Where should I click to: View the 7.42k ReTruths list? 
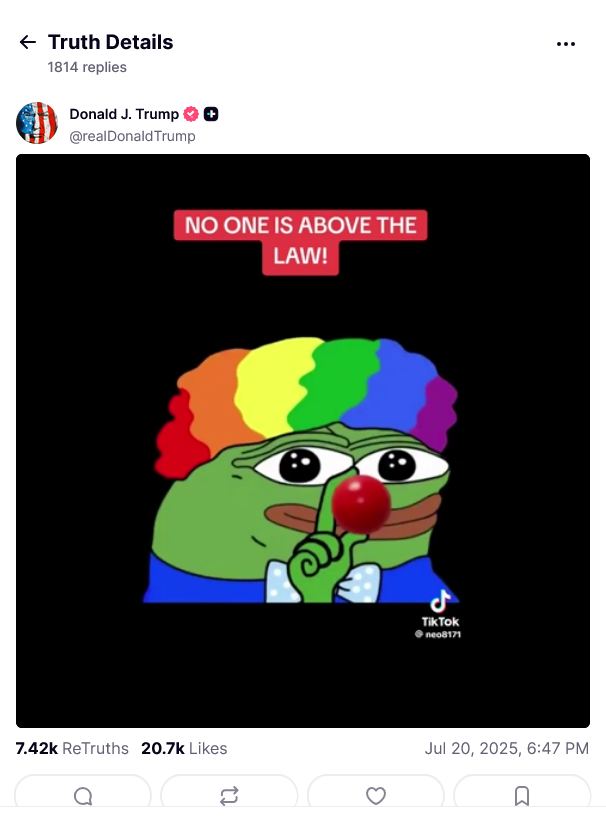coord(72,748)
